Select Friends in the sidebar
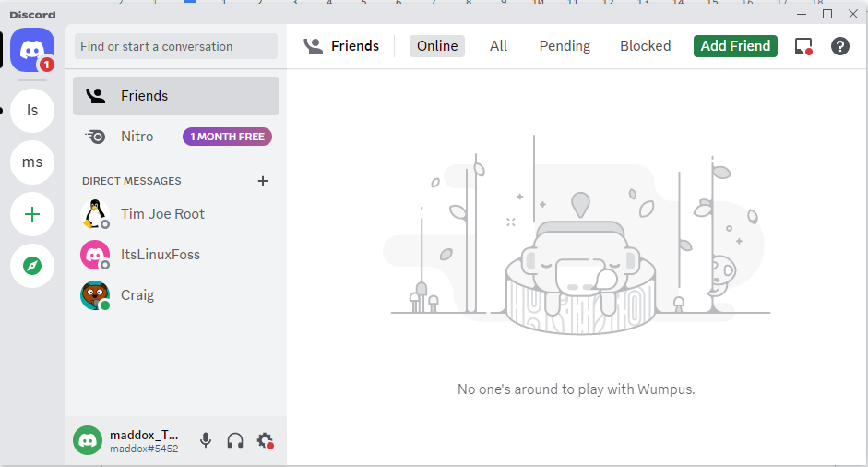 [x=176, y=96]
